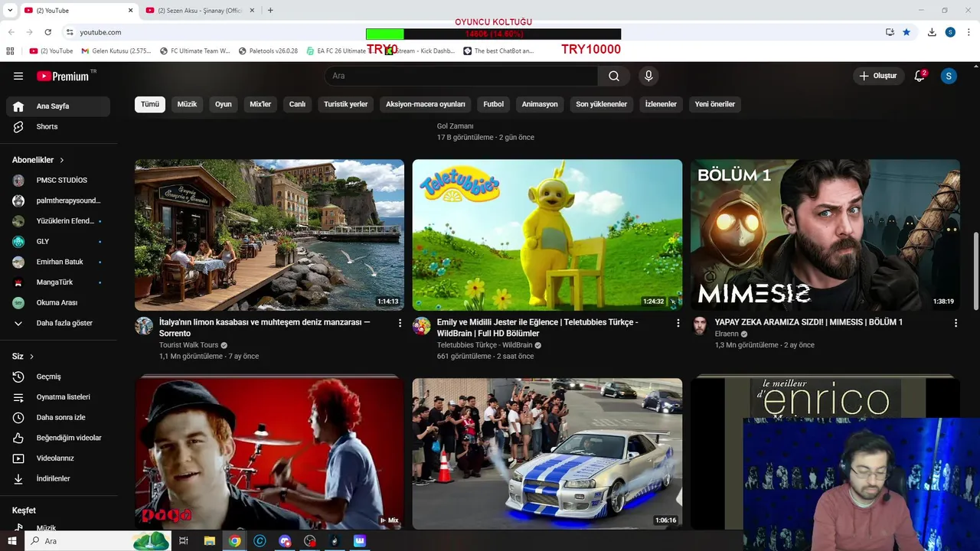The width and height of the screenshot is (980, 551).
Task: Open Teletubbies Türkçe channel avatar
Action: click(422, 326)
